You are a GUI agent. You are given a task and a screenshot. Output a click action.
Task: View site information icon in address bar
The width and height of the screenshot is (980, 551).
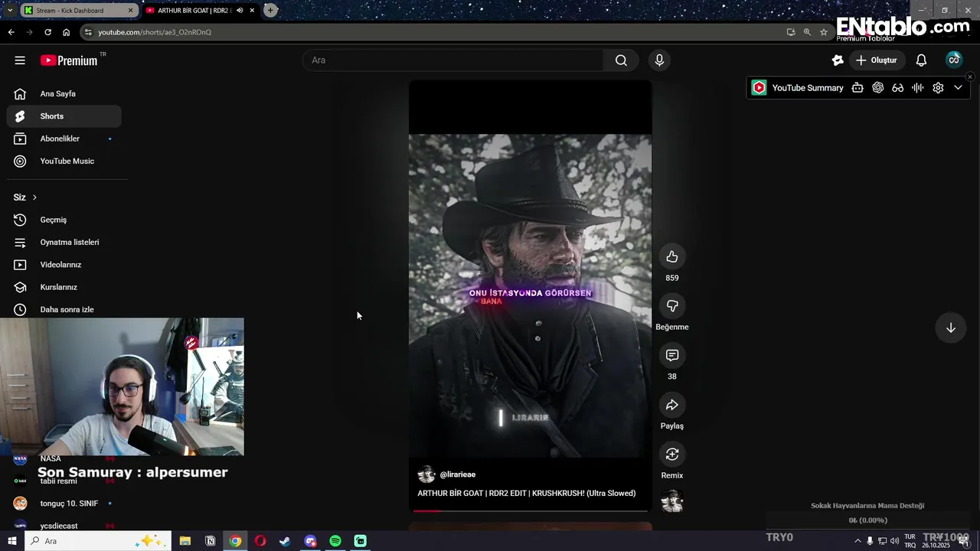pos(88,32)
